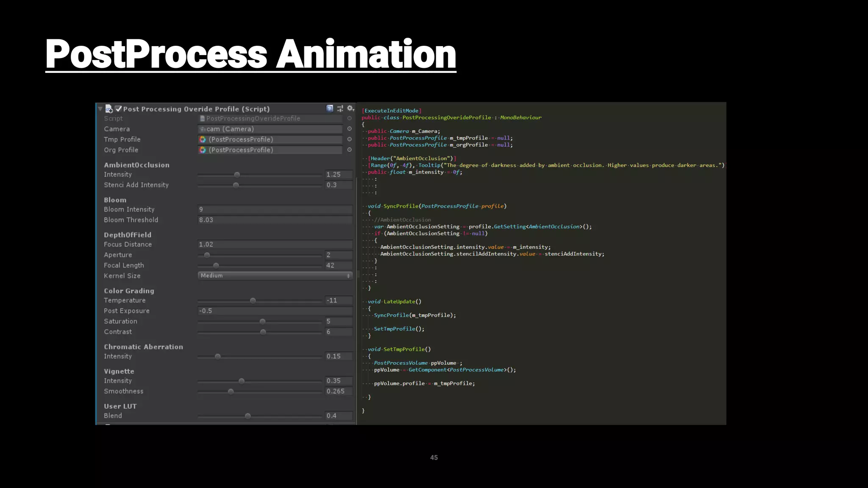Open object picker for Org Profile field
The image size is (868, 488).
coord(349,150)
